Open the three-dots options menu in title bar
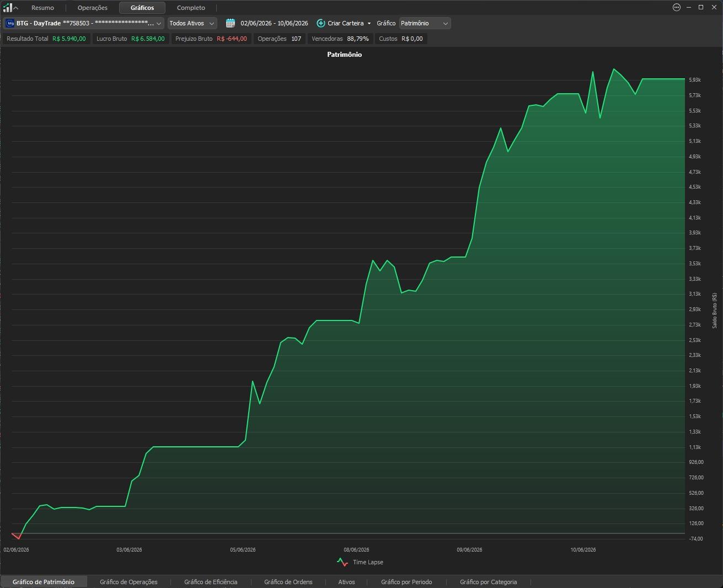Image resolution: width=723 pixels, height=588 pixels. pyautogui.click(x=677, y=7)
